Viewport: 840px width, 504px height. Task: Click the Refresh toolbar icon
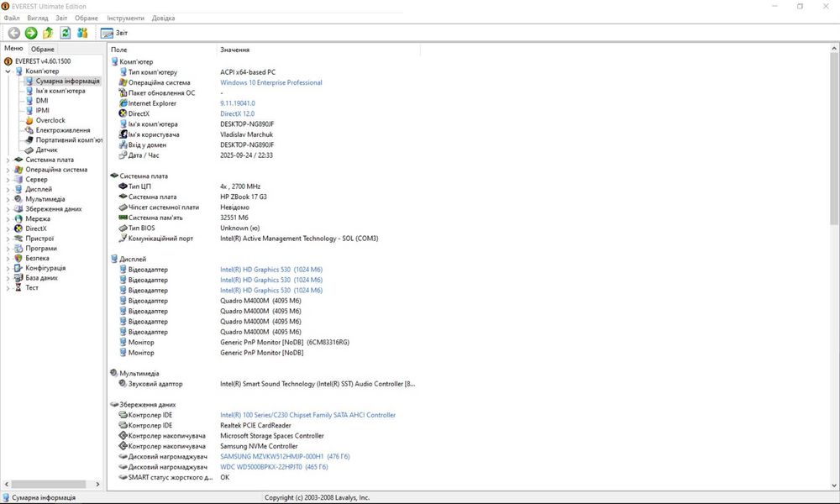pyautogui.click(x=66, y=33)
